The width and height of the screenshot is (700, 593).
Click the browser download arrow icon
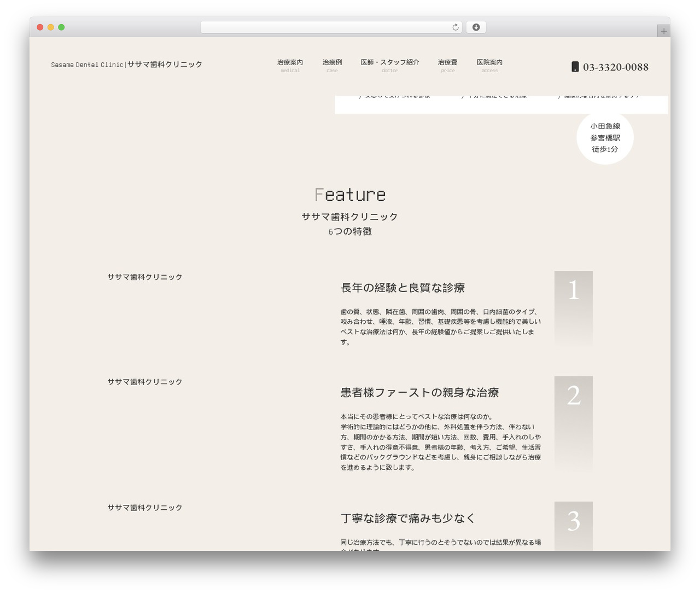pyautogui.click(x=476, y=27)
